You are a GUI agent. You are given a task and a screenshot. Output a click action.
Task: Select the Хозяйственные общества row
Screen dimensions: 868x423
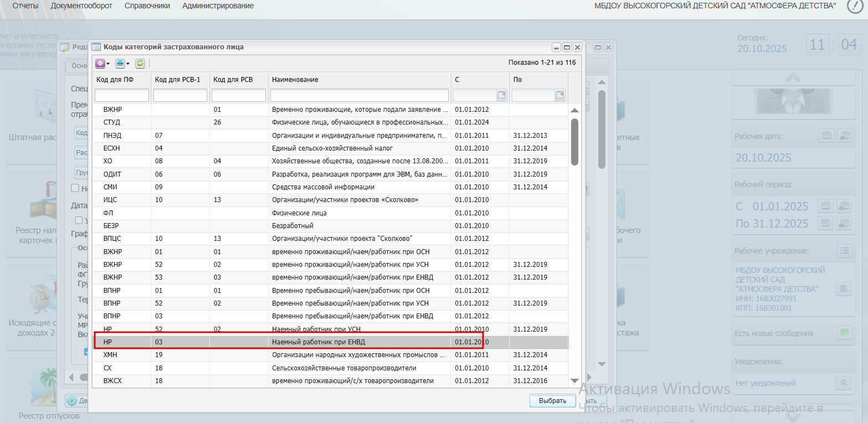(x=331, y=161)
